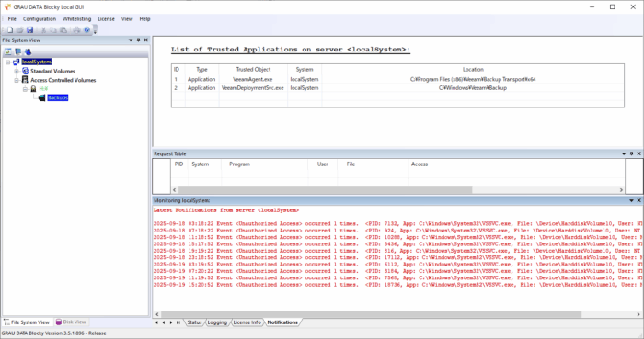This screenshot has width=644, height=339.
Task: Open the View menu
Action: click(x=127, y=19)
